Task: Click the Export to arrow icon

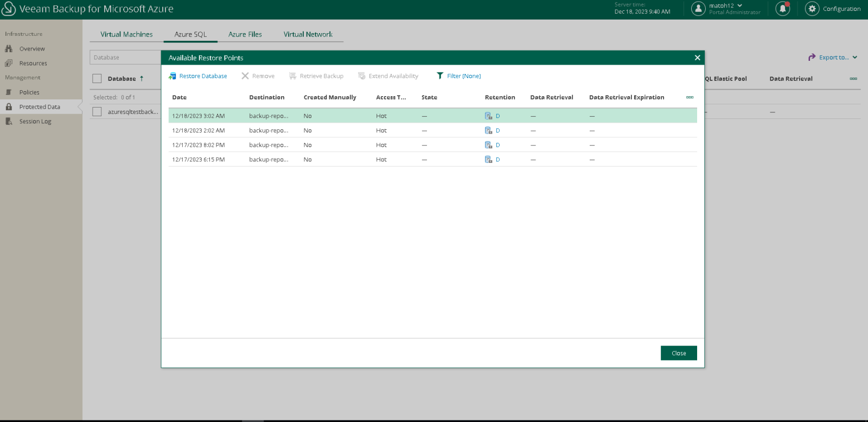Action: [812, 57]
